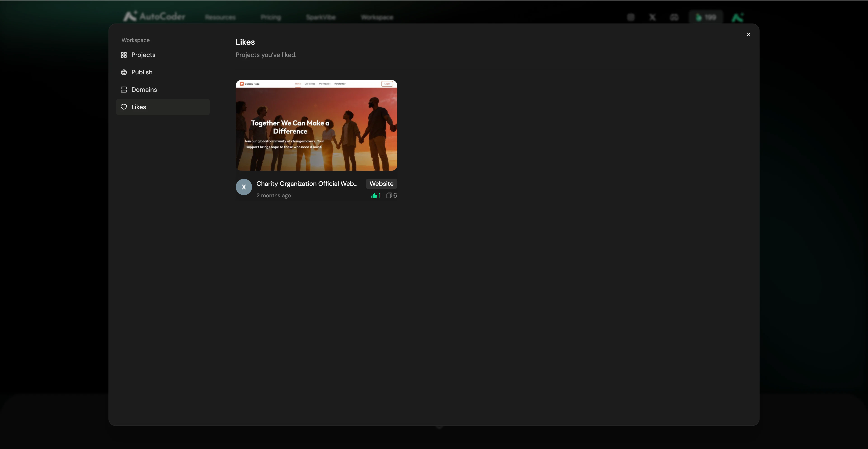Viewport: 868px width, 449px height.
Task: Click the green profile logo icon at top right
Action: click(x=737, y=17)
